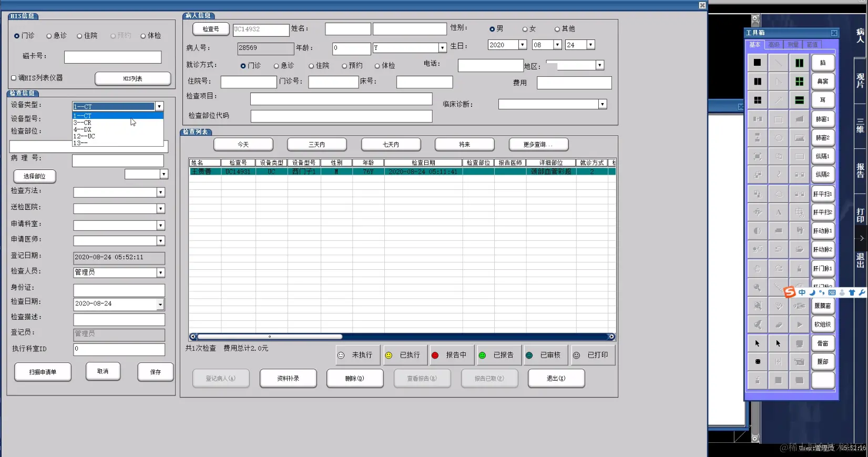This screenshot has height=457, width=868.
Task: Select the eraser tool in toolbox
Action: pyautogui.click(x=778, y=324)
